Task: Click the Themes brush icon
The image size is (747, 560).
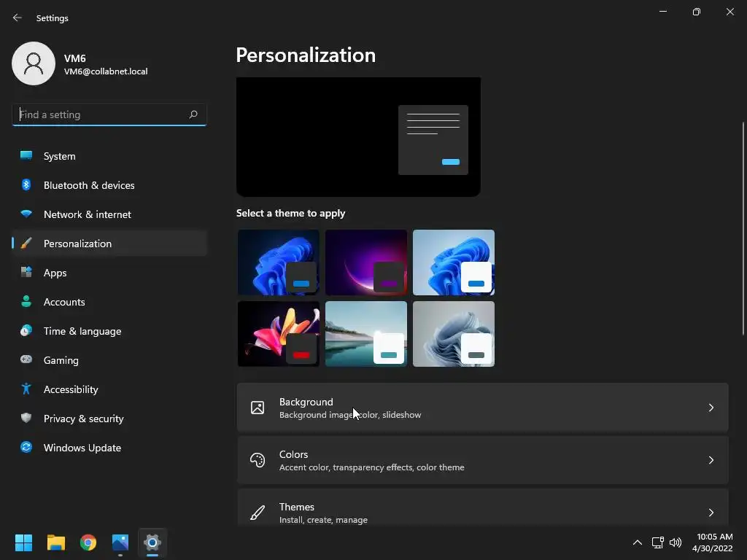Action: tap(258, 513)
